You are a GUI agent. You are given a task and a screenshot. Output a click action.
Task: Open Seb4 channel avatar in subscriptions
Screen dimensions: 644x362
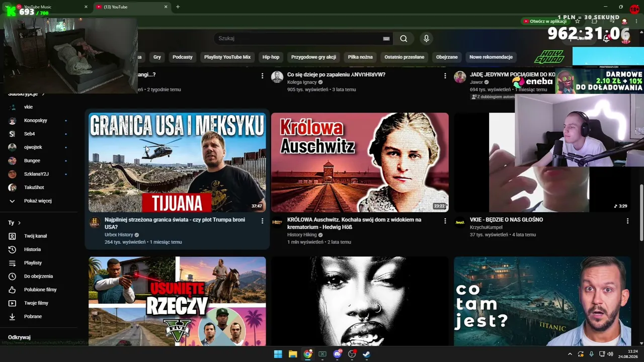point(13,134)
